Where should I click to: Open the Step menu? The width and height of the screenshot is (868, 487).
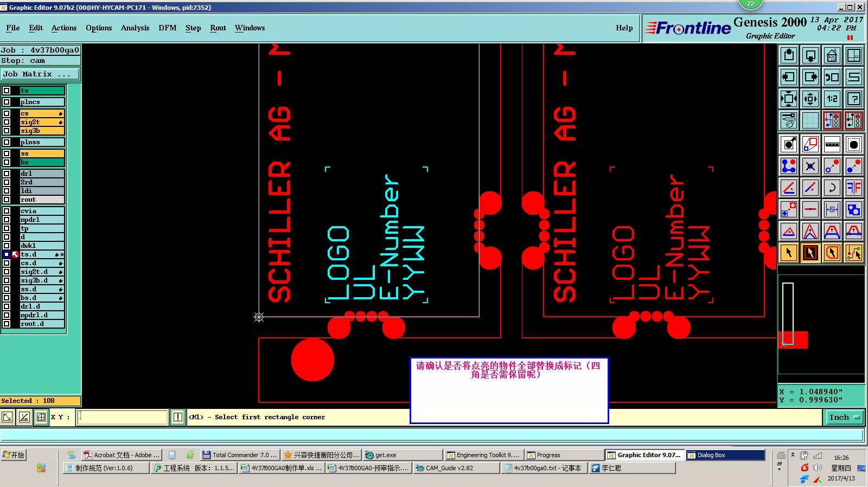(193, 28)
